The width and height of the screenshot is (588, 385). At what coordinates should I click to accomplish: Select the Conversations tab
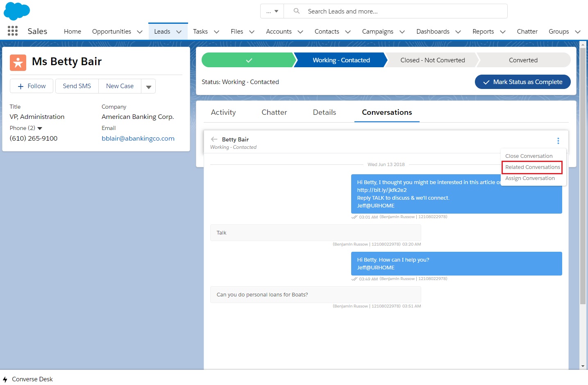click(387, 112)
